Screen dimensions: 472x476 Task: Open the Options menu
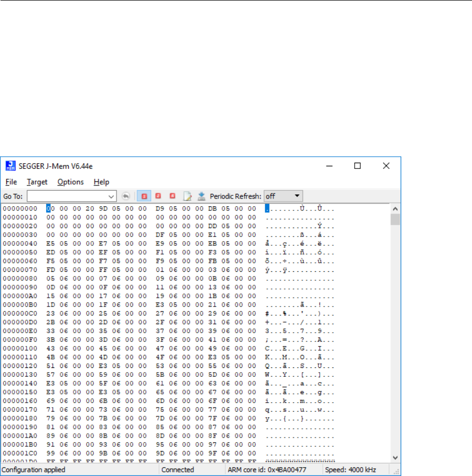coord(70,182)
